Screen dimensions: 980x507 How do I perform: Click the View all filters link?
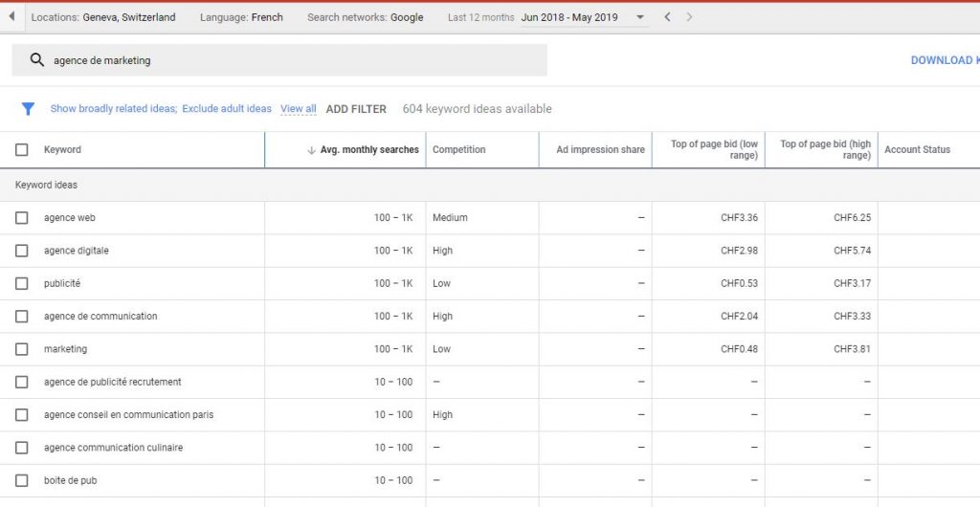click(299, 109)
